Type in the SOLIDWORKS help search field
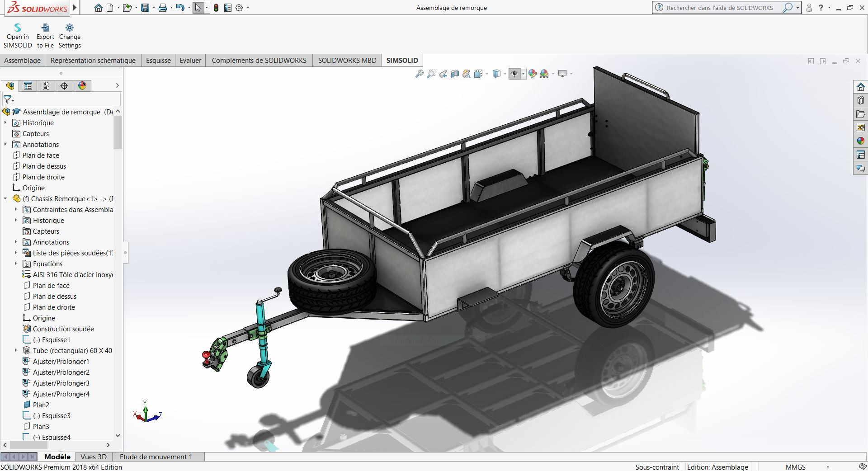Viewport: 868px width, 471px height. pos(723,7)
